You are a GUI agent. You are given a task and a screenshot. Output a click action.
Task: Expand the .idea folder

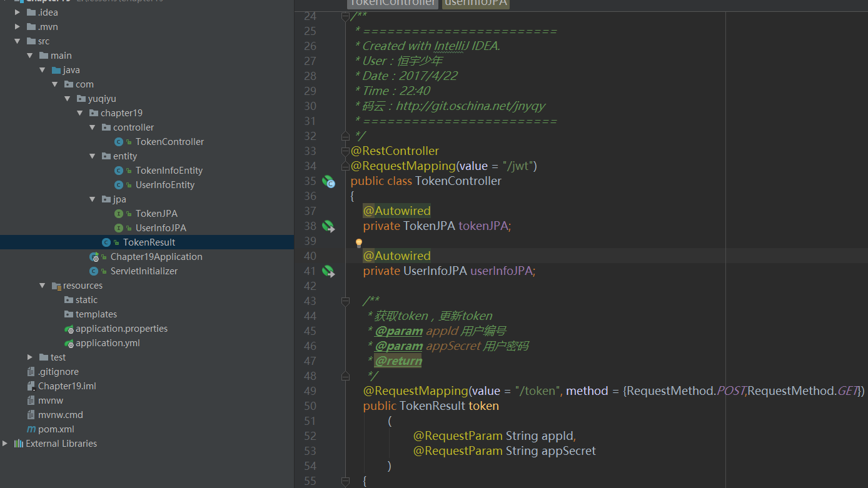pyautogui.click(x=18, y=12)
